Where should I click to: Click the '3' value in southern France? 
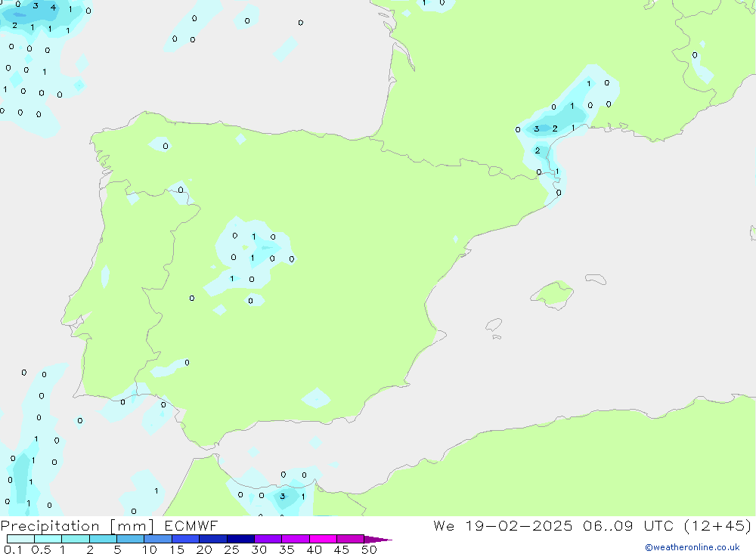pyautogui.click(x=537, y=128)
